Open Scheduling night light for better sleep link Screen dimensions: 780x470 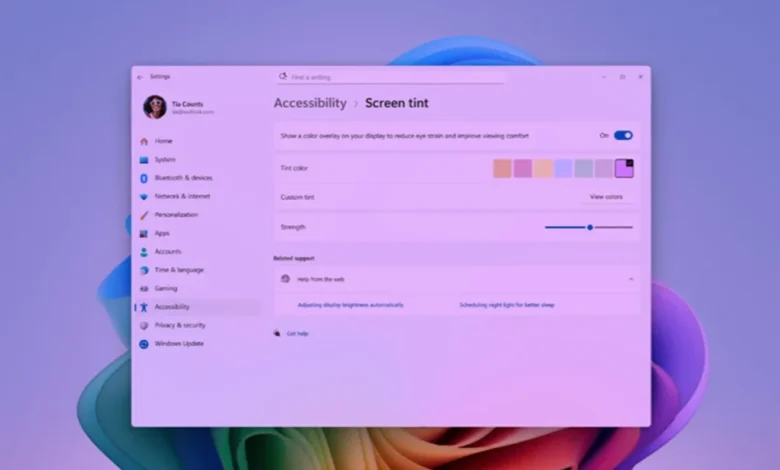(x=506, y=305)
